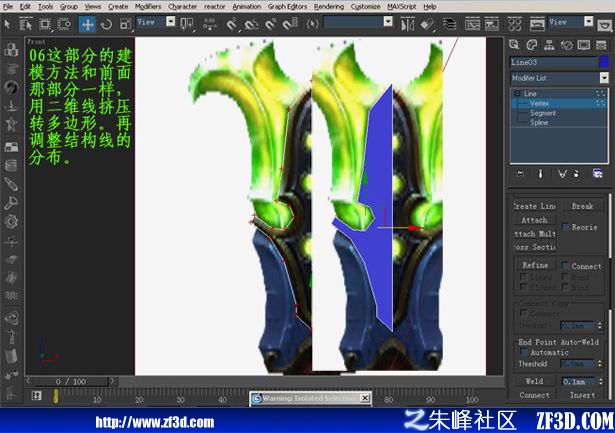Open the Render Scene dialog icon

[x=537, y=24]
